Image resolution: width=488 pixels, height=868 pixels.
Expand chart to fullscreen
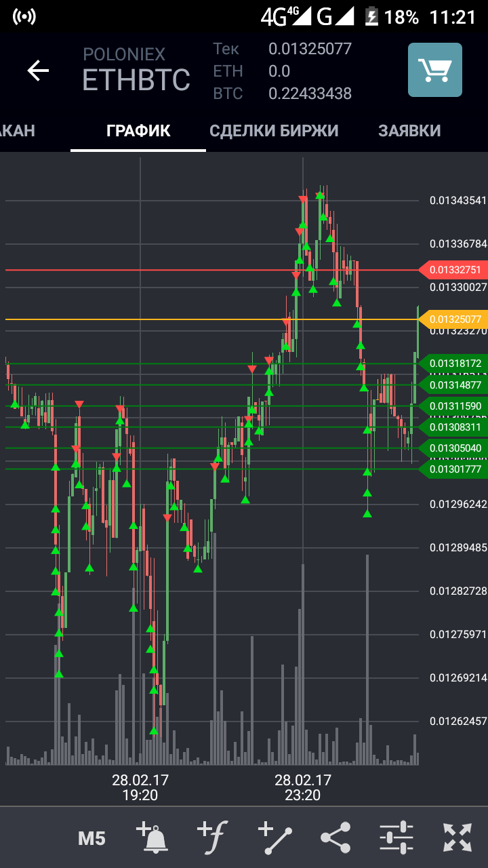click(x=457, y=837)
